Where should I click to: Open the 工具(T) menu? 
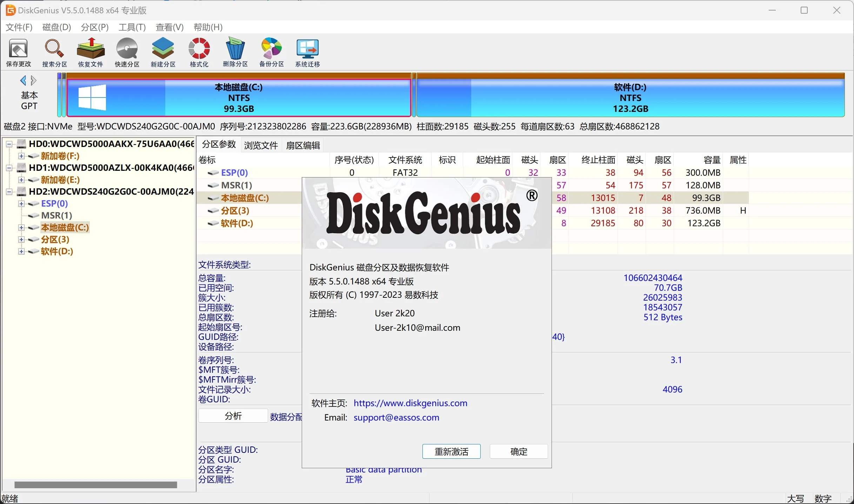tap(131, 27)
